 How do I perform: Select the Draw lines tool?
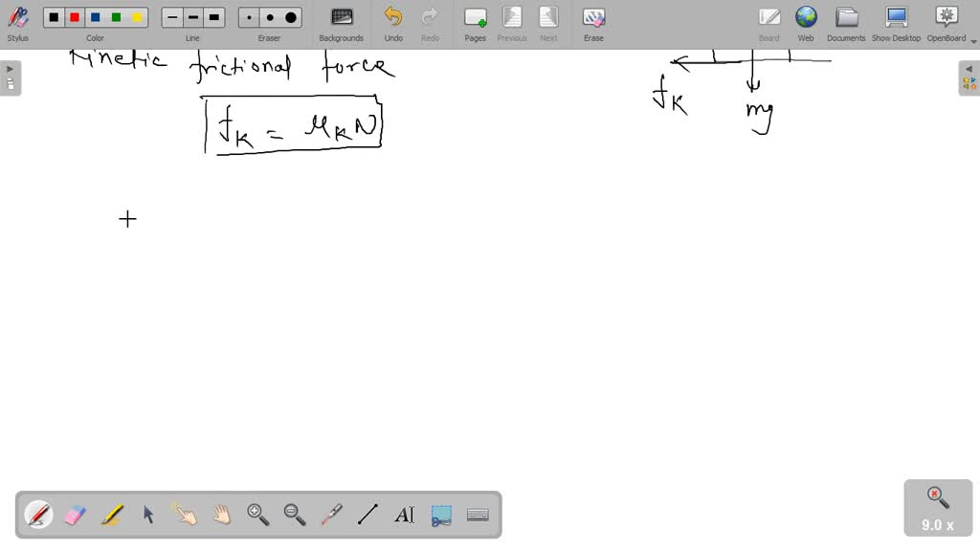pyautogui.click(x=367, y=515)
